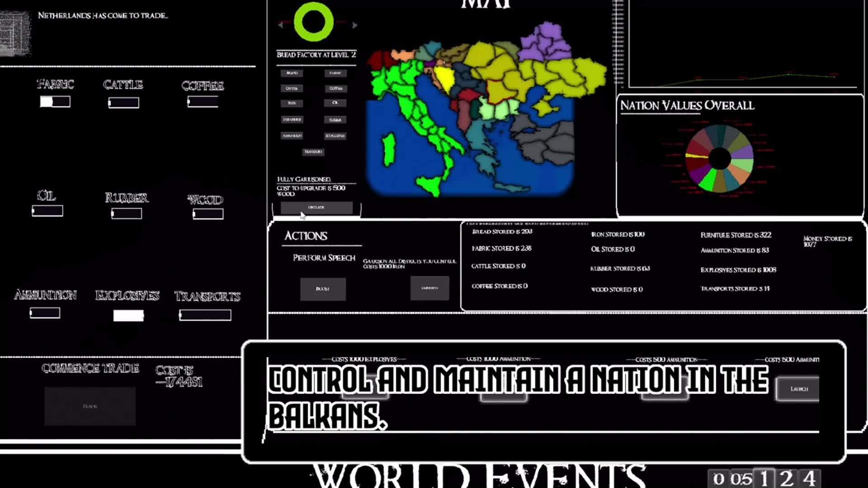This screenshot has width=868, height=488.
Task: Choose the Bread factory type button
Action: click(292, 73)
